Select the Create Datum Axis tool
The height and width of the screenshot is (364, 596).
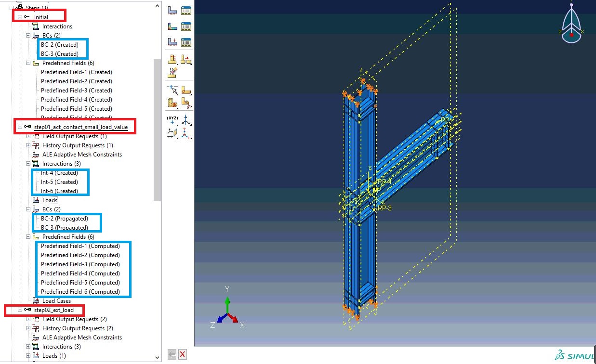[x=186, y=120]
